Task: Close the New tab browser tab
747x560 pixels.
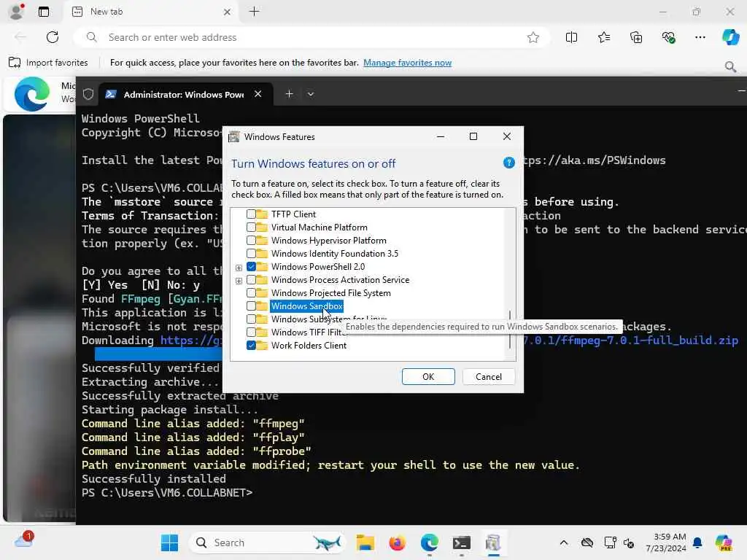Action: tap(228, 12)
